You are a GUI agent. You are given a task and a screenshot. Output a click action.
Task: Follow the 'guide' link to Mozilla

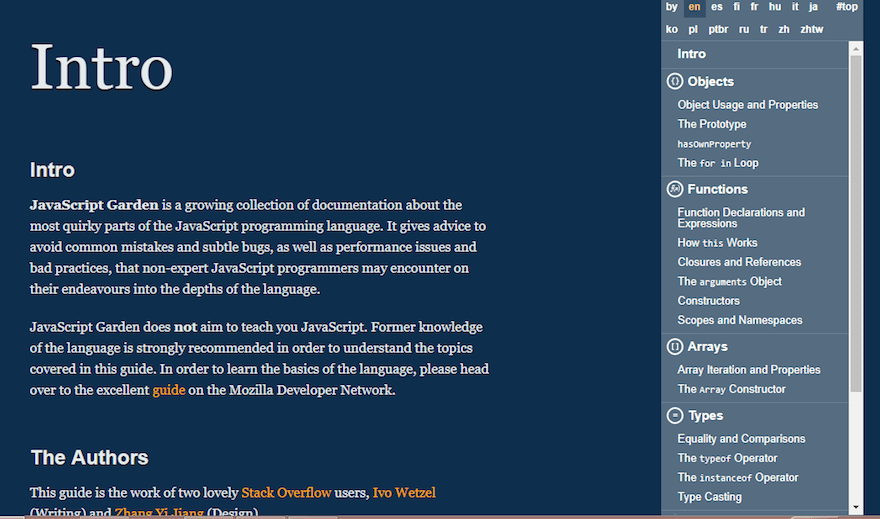(x=169, y=390)
